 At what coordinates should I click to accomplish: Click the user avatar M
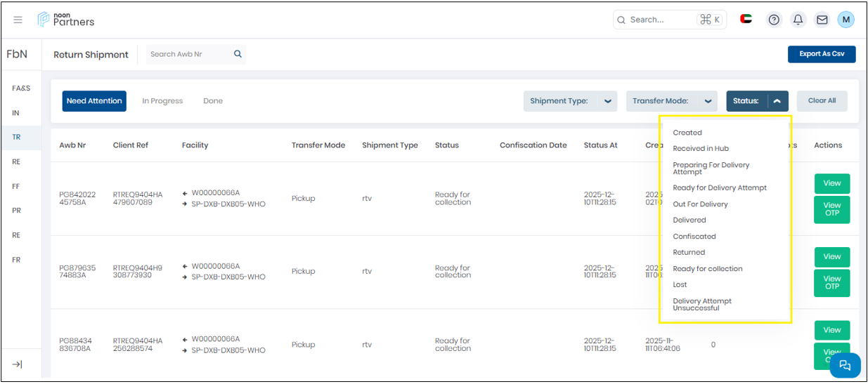(846, 20)
